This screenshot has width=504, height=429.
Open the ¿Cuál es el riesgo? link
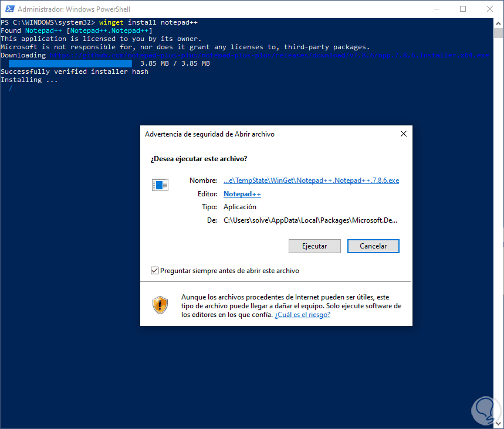pyautogui.click(x=303, y=315)
